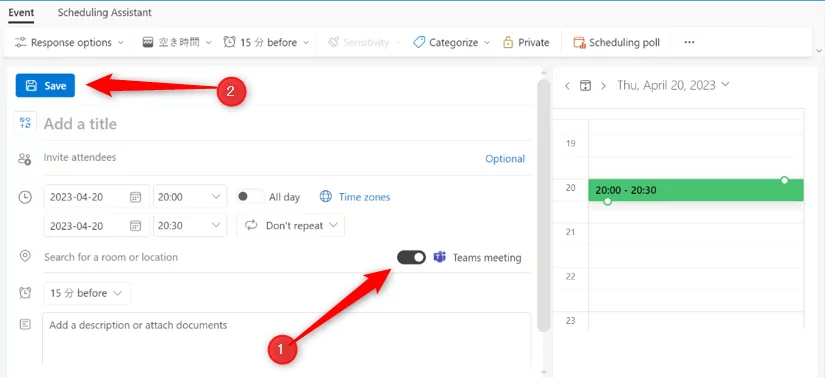Click the Invite attendees field
The width and height of the screenshot is (825, 378).
coord(260,157)
